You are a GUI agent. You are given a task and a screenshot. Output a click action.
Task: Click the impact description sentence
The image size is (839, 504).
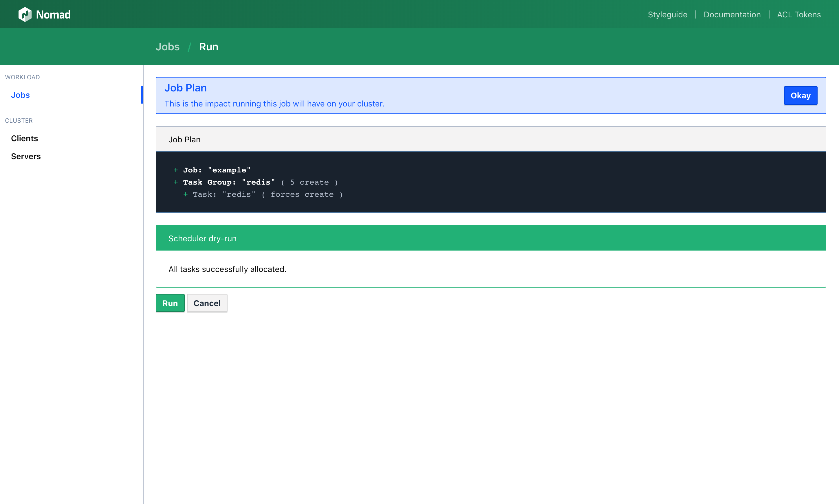click(274, 104)
